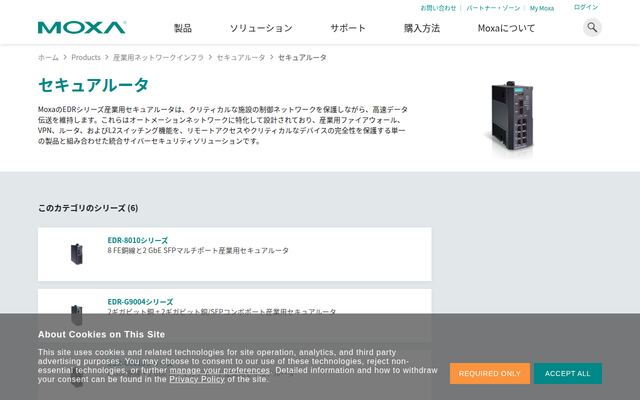
Task: Click the secure router hero product image
Action: [511, 116]
